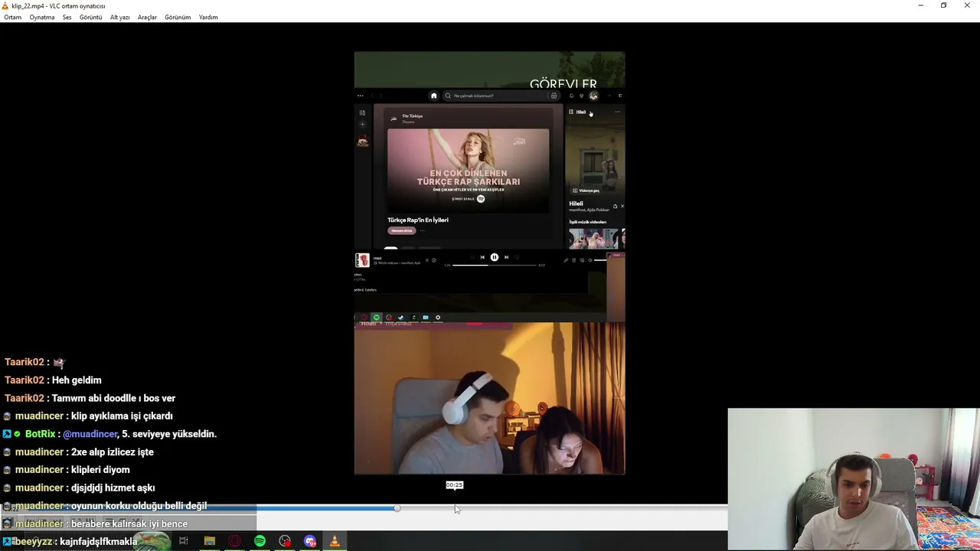Click the Hemen dinle button in the video
The height and width of the screenshot is (551, 980).
(x=402, y=230)
